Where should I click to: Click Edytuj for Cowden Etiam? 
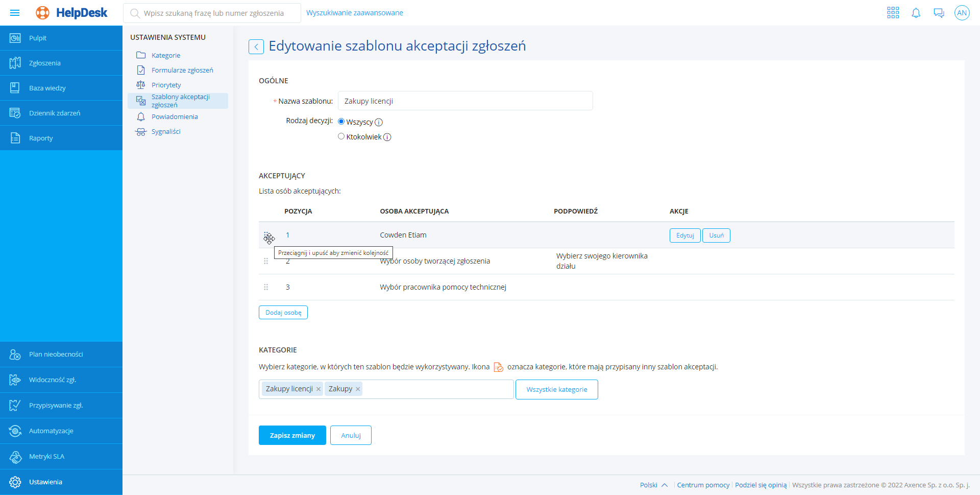(684, 235)
